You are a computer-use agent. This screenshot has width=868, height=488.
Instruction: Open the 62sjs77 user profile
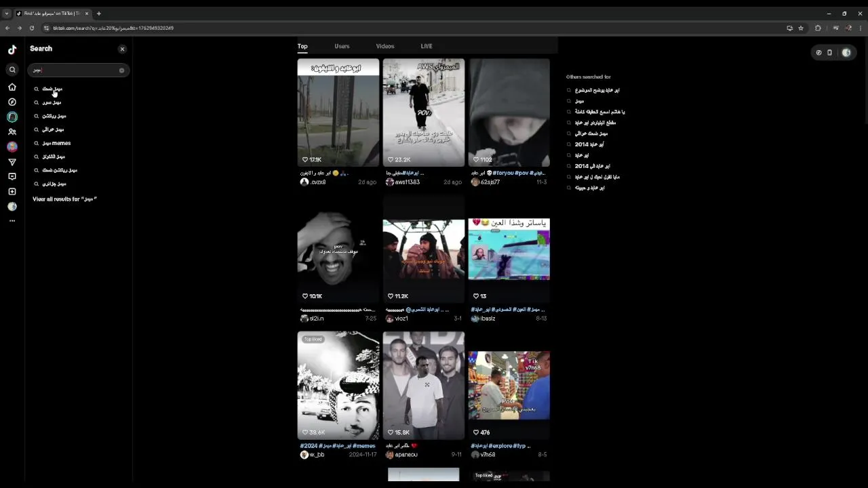click(x=486, y=182)
